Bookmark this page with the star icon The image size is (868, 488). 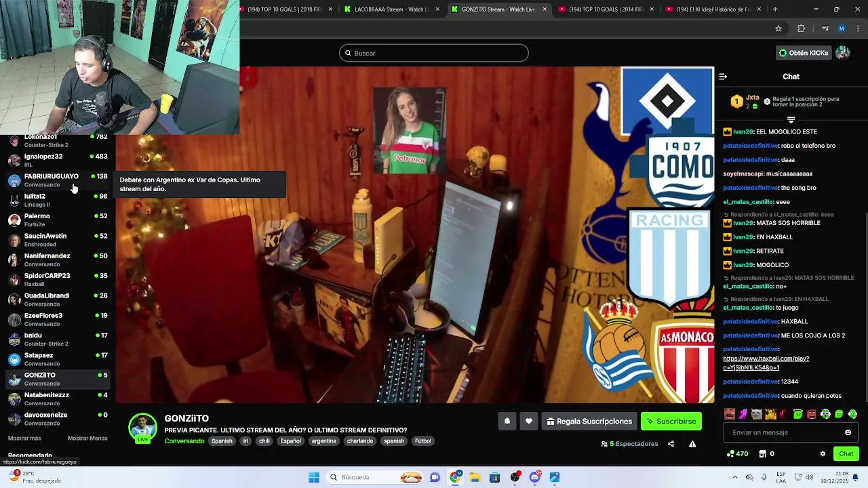[778, 28]
